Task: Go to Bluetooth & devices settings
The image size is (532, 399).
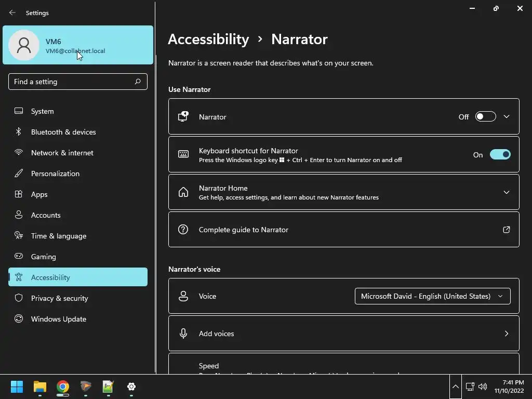Action: (x=78, y=131)
